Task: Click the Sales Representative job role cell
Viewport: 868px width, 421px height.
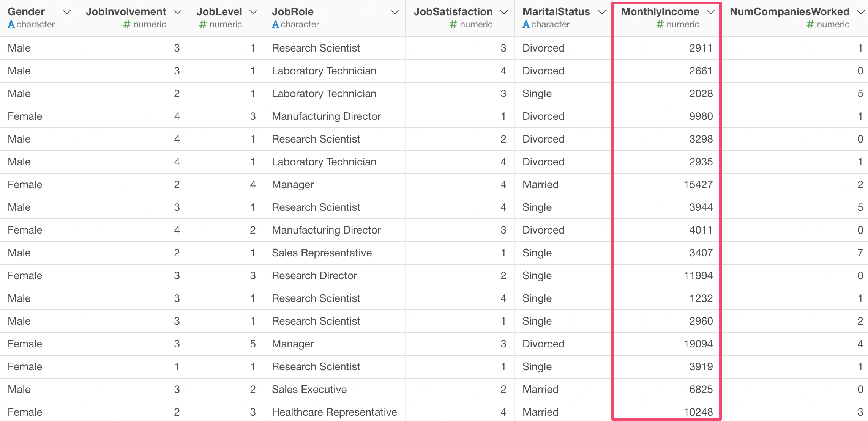Action: [322, 253]
